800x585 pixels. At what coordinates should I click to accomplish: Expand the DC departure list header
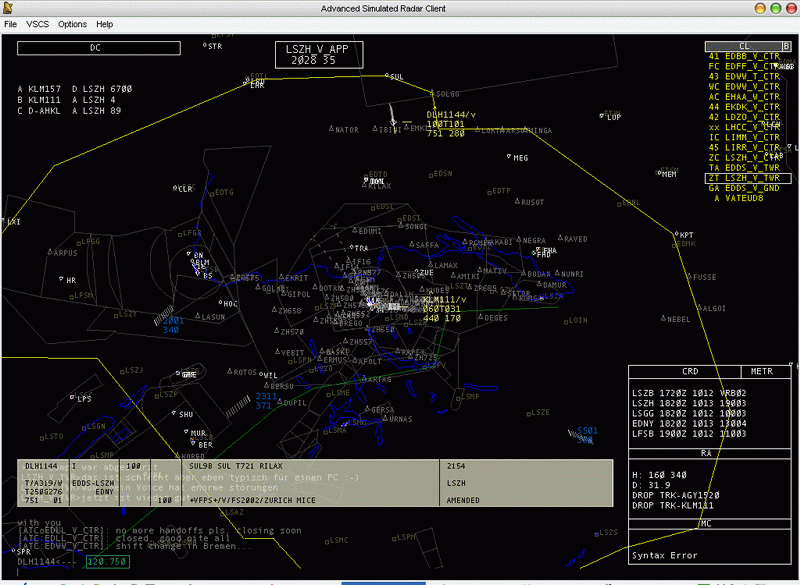click(x=96, y=47)
